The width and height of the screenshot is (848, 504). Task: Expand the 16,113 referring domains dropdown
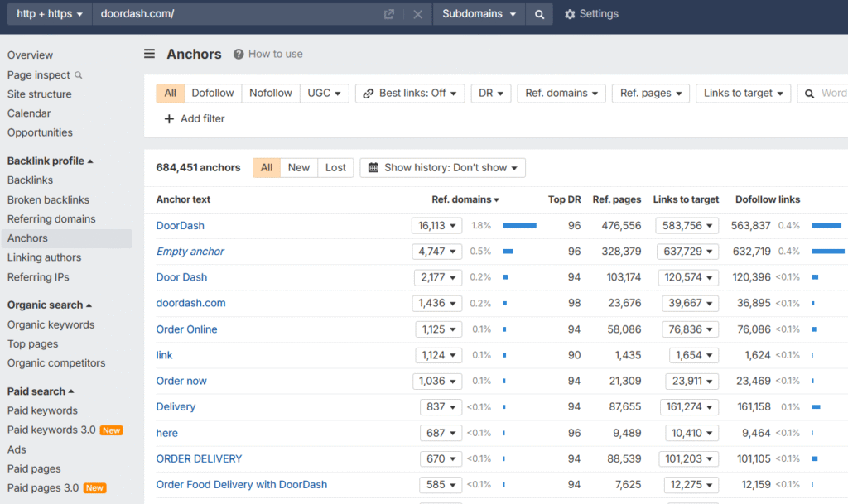click(x=436, y=225)
